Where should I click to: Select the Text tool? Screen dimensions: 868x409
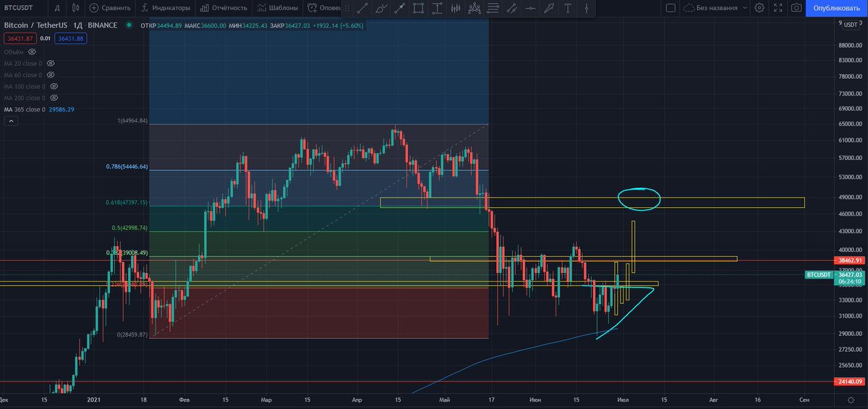[x=567, y=9]
